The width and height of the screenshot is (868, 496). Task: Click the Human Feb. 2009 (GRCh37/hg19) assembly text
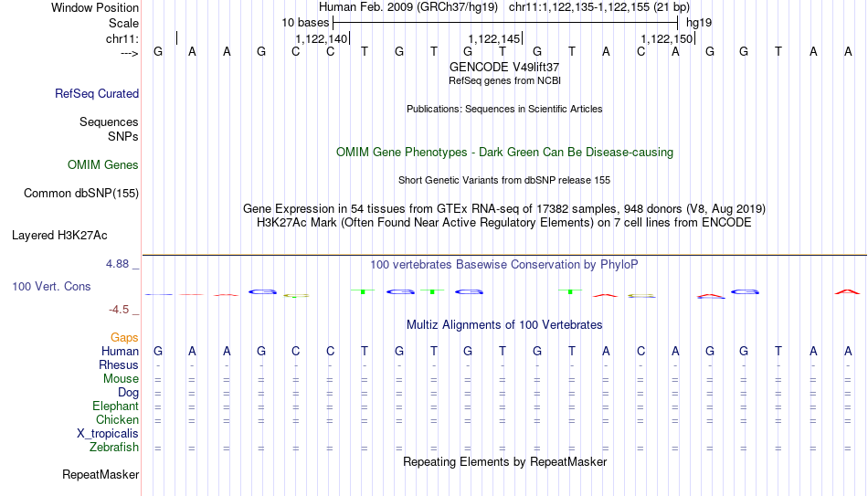pyautogui.click(x=408, y=7)
